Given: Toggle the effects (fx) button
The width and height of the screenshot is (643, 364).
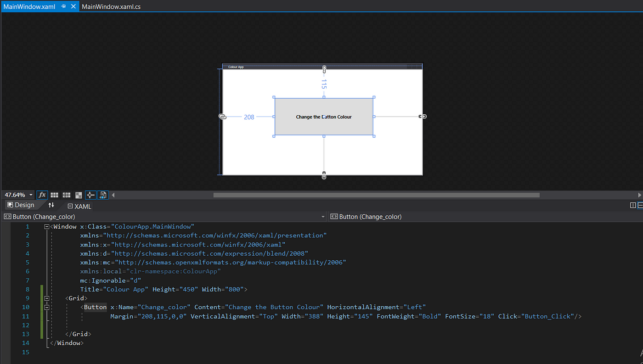Looking at the screenshot, I should (x=42, y=195).
